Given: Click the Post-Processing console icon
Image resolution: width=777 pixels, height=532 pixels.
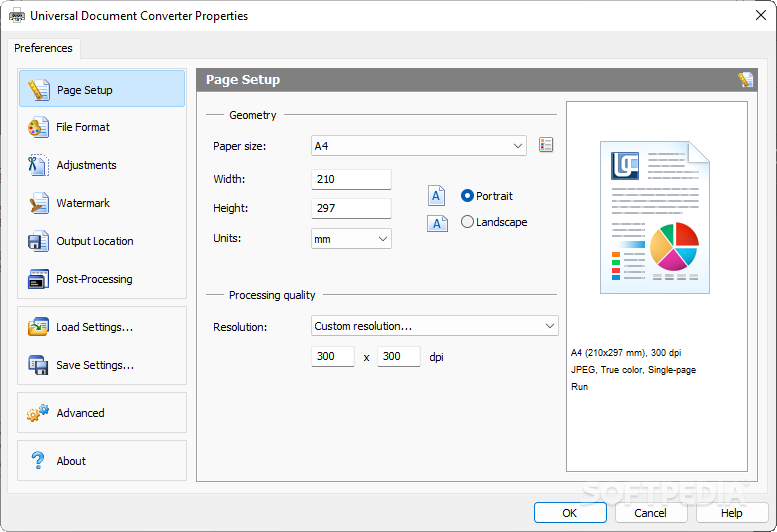Looking at the screenshot, I should point(38,279).
